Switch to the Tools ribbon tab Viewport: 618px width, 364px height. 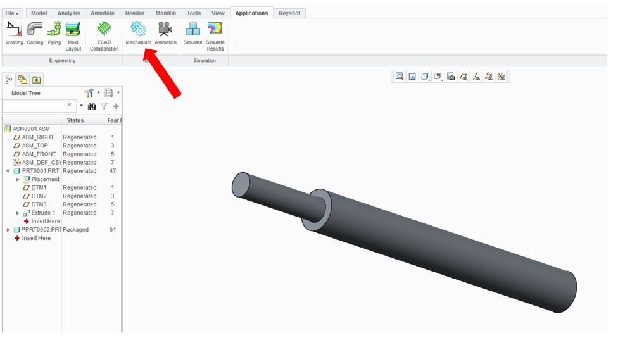194,13
